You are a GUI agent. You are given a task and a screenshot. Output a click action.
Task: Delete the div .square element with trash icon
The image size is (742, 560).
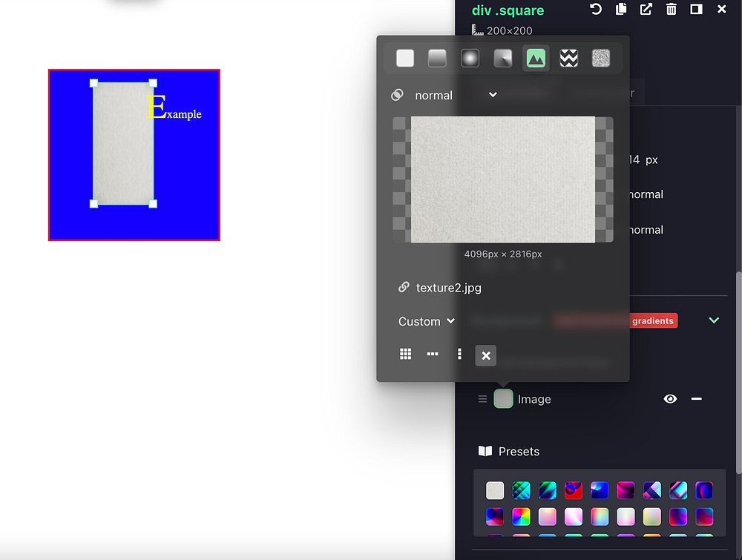671,9
